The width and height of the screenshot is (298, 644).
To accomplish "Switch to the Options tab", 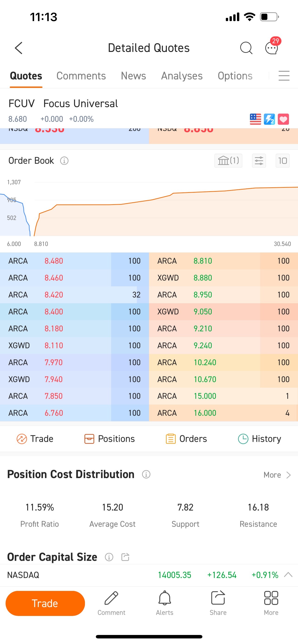I will [x=235, y=76].
